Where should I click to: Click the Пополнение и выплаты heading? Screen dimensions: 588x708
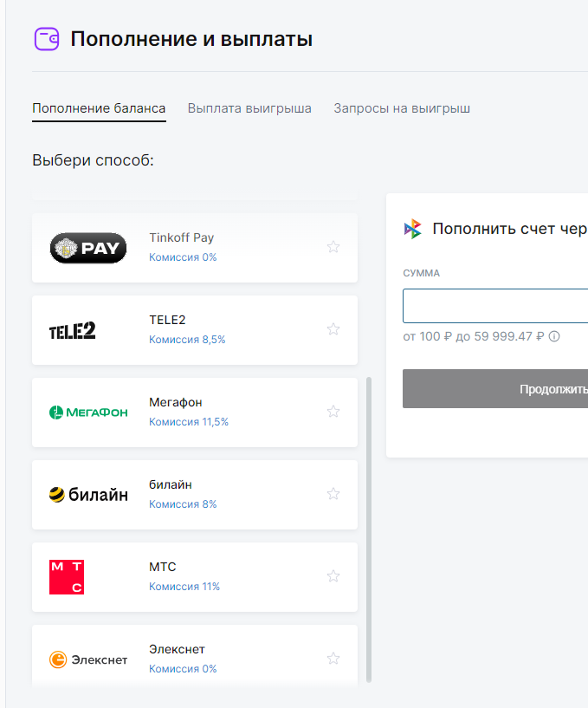pos(191,39)
